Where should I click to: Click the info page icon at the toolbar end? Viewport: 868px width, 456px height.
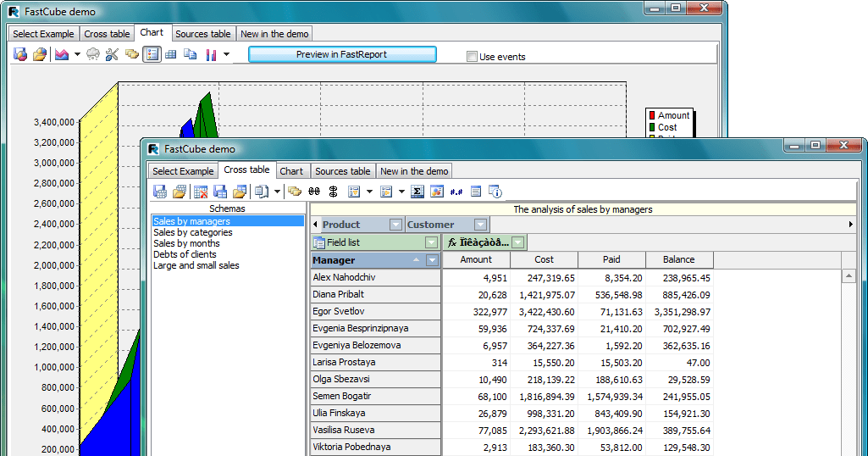[495, 192]
